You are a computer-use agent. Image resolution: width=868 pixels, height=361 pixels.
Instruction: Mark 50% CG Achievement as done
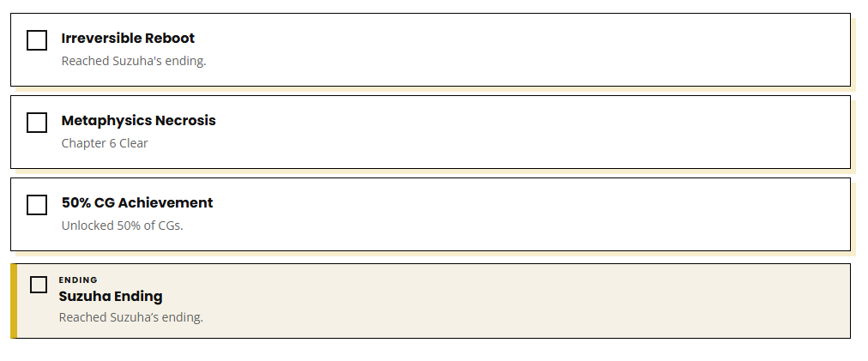tap(37, 205)
